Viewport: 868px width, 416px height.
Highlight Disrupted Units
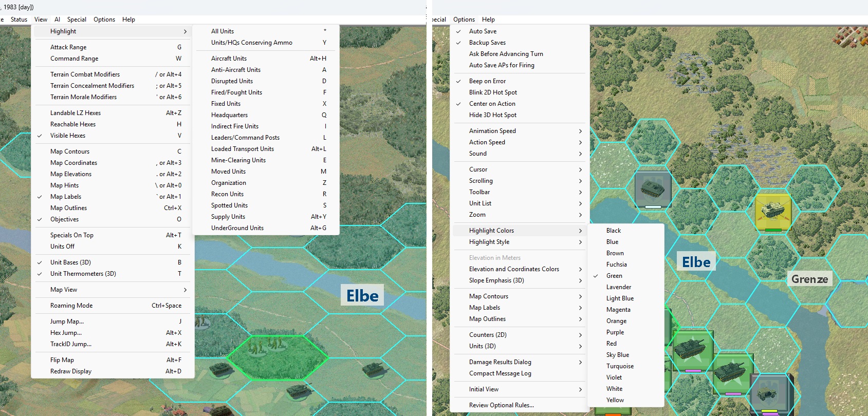click(x=266, y=81)
